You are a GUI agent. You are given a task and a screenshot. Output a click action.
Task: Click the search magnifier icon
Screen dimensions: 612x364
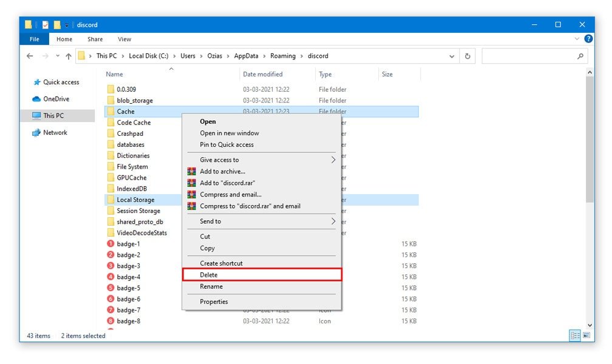pyautogui.click(x=580, y=56)
